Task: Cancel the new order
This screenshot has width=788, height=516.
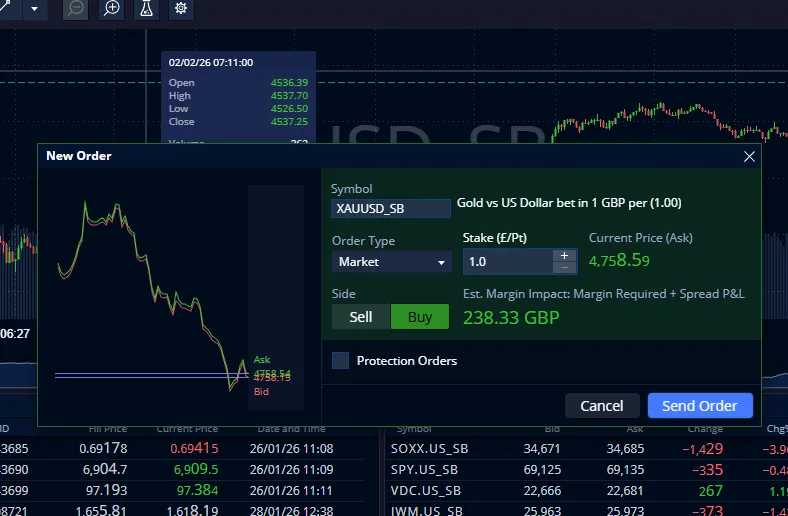Action: [x=602, y=405]
